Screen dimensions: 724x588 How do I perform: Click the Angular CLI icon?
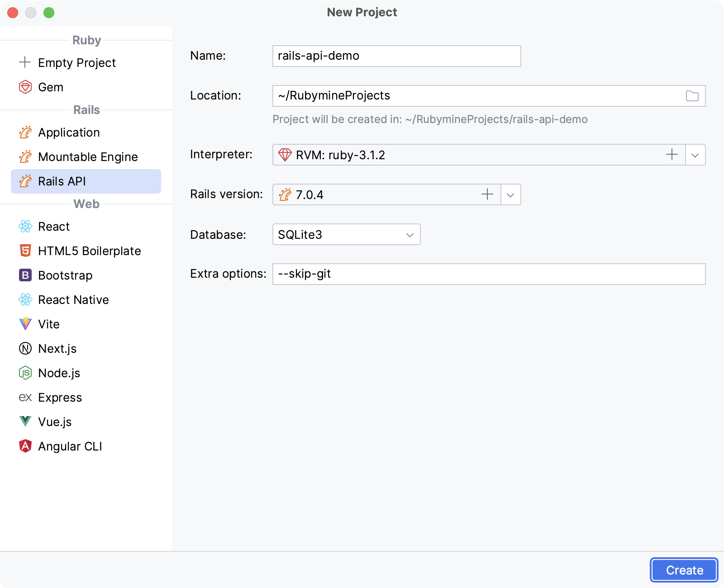[x=25, y=446]
